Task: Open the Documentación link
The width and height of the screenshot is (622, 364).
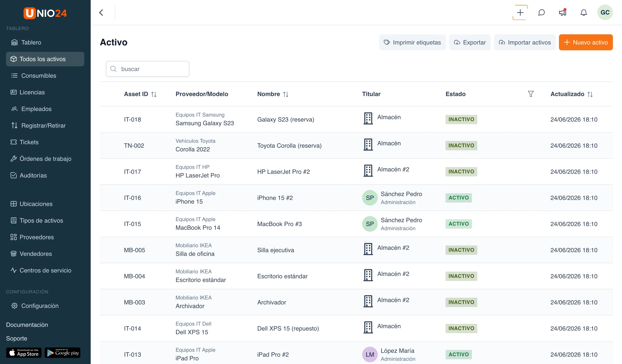Action: click(x=27, y=325)
